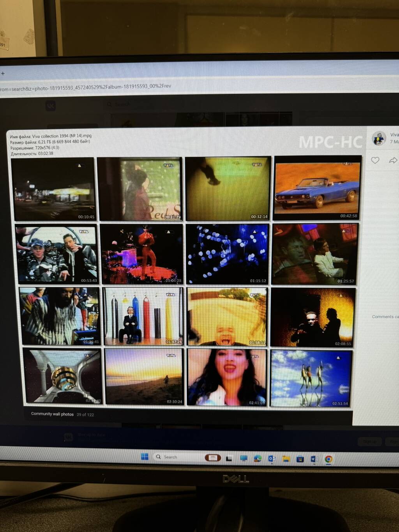The image size is (399, 532).
Task: Like the photo with the heart icon
Action: pyautogui.click(x=375, y=160)
